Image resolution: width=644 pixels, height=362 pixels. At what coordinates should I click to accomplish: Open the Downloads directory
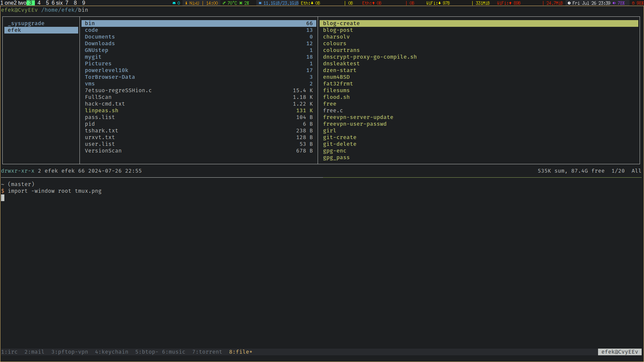(x=100, y=44)
